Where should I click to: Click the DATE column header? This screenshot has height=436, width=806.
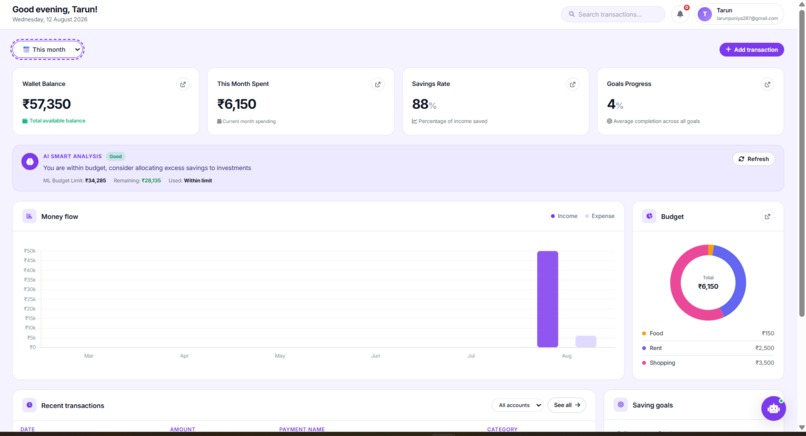(28, 429)
